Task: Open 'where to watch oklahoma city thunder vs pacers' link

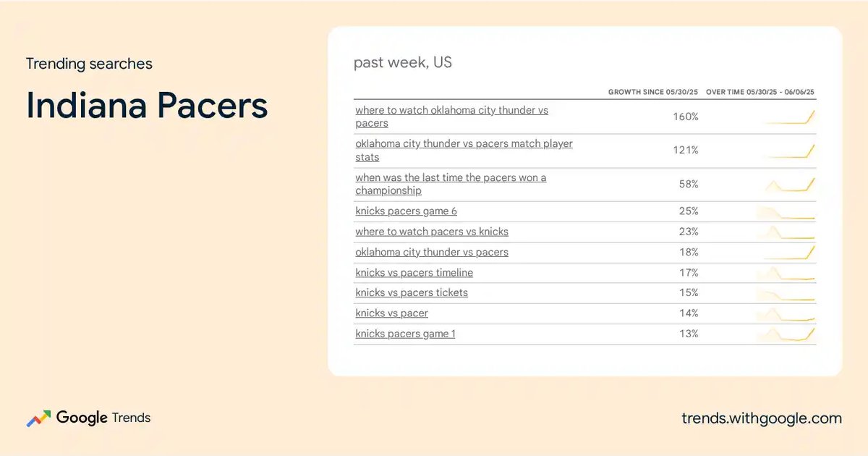Action: coord(451,117)
